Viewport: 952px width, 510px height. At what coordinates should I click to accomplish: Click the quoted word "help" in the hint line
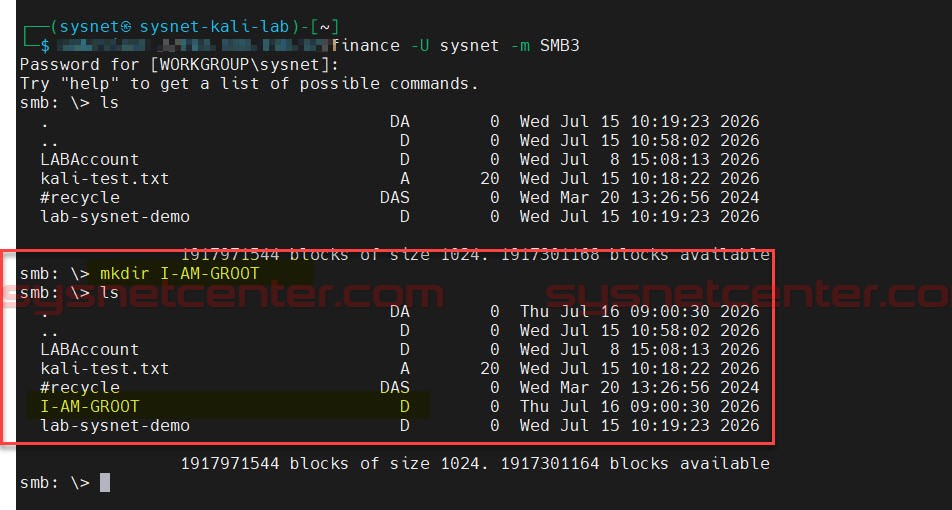point(89,84)
